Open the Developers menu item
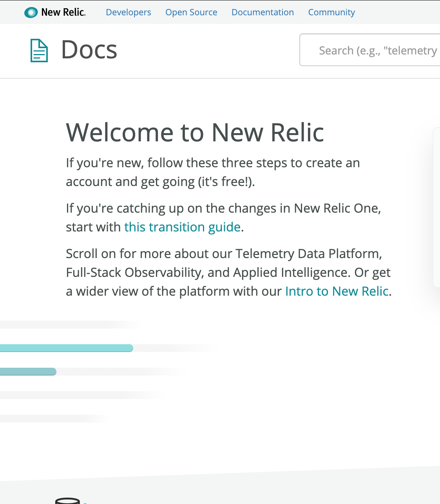 tap(129, 13)
